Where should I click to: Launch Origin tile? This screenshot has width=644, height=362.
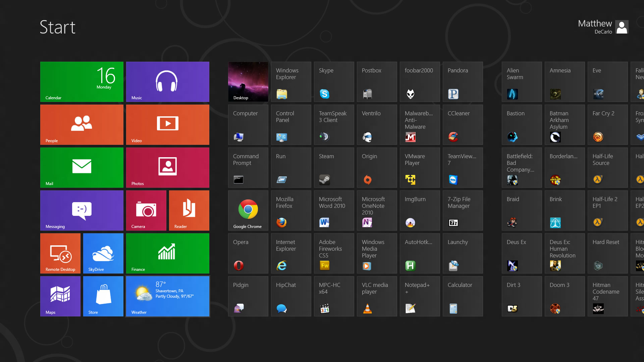point(377,168)
